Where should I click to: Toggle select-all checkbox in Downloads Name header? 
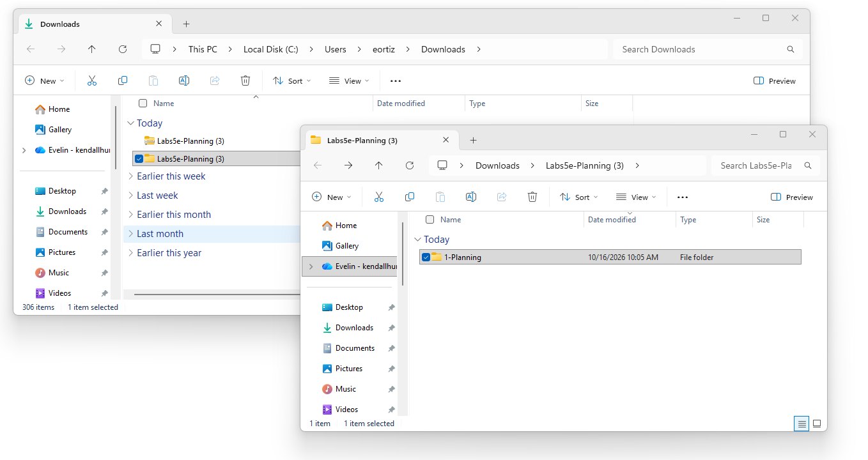[x=143, y=103]
